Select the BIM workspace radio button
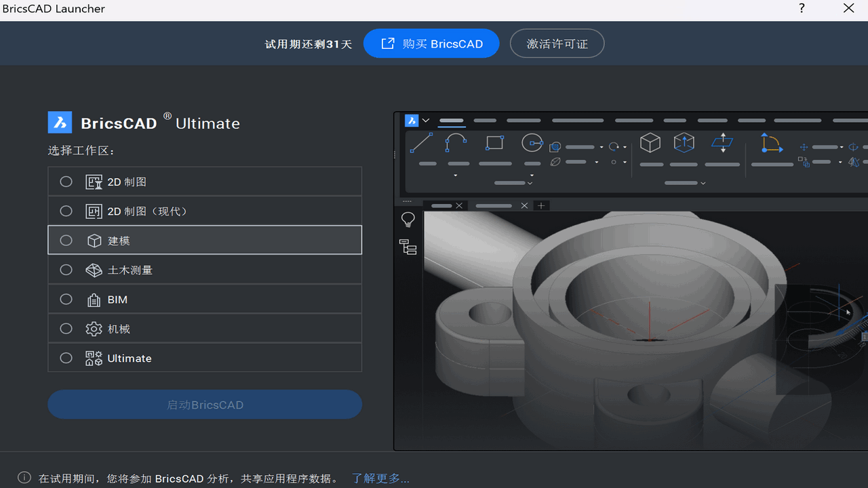Screen dimensions: 868x488 coord(66,299)
